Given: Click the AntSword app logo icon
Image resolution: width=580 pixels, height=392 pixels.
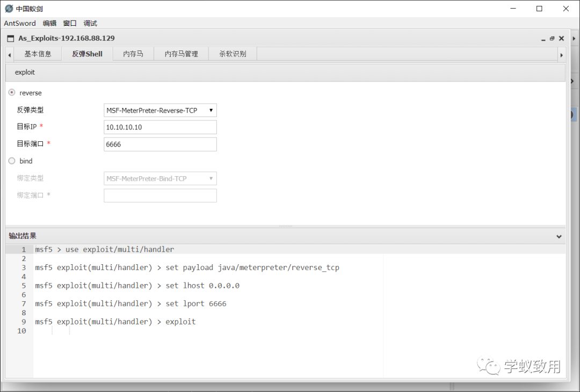Looking at the screenshot, I should point(9,9).
